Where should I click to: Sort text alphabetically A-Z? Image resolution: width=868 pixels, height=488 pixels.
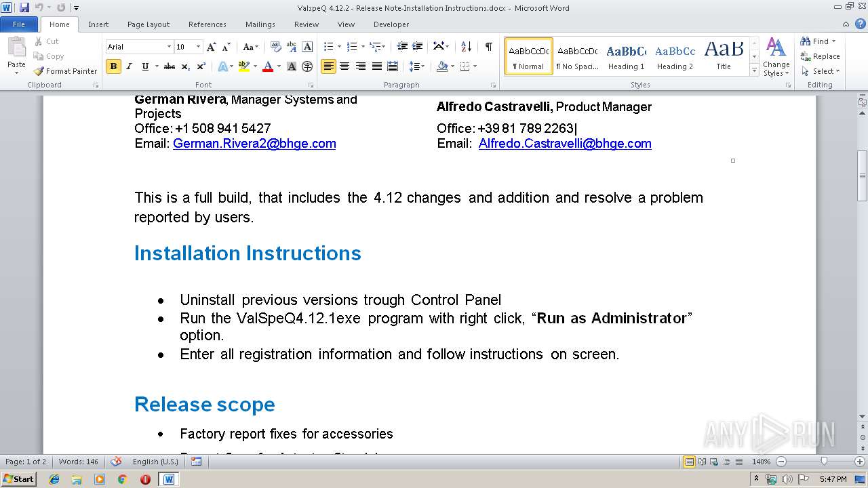466,47
